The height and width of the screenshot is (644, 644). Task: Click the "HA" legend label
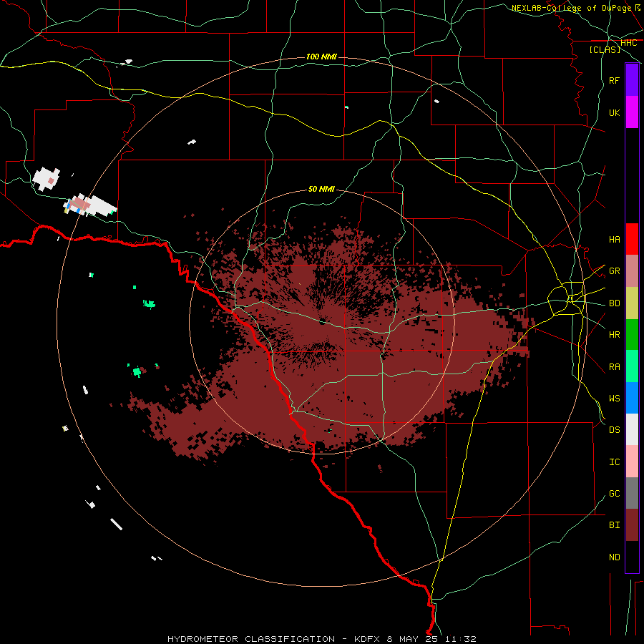[x=614, y=239]
